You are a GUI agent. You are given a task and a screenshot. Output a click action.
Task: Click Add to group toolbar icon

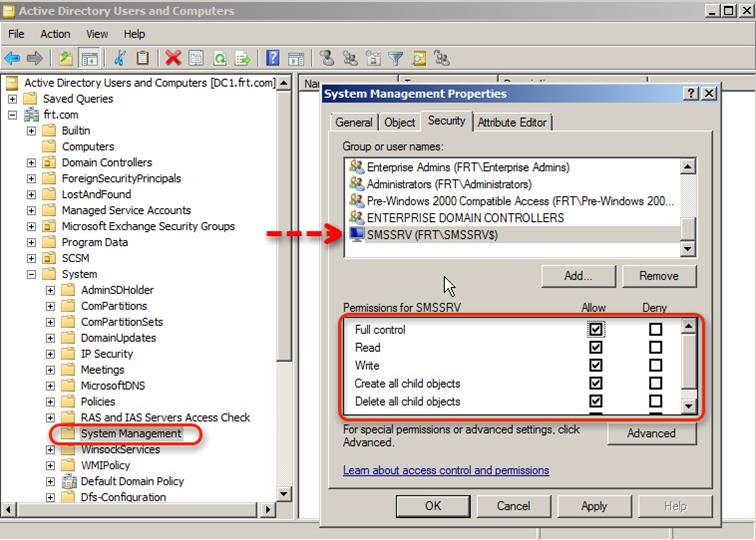click(x=441, y=58)
